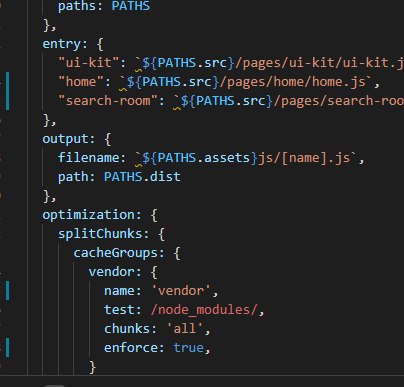
Task: Open the change marker beside name: 'vendor'
Action: [7, 291]
